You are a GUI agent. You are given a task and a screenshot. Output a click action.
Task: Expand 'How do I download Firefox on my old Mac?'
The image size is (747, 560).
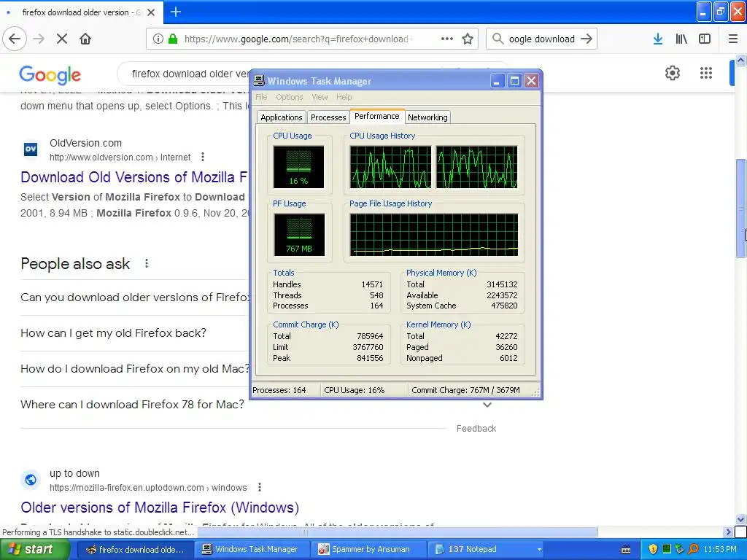(135, 368)
